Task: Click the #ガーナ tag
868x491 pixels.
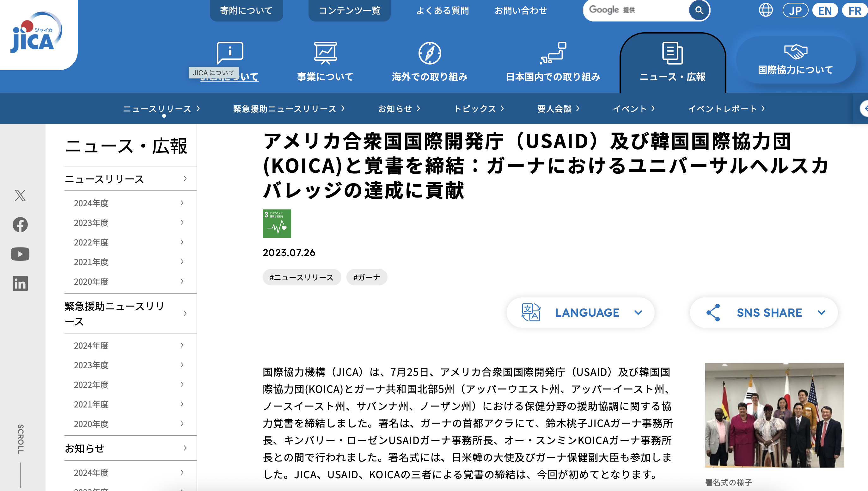Action: tap(367, 277)
